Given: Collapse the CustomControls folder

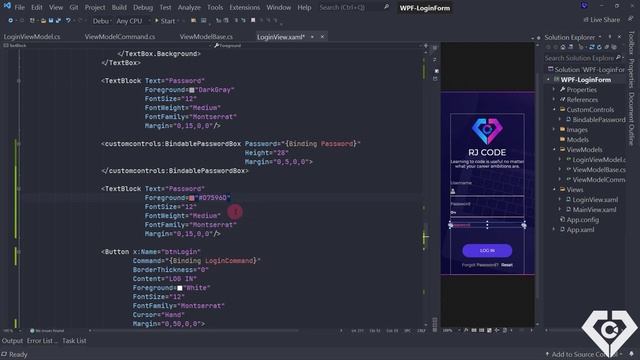Looking at the screenshot, I should (x=554, y=109).
